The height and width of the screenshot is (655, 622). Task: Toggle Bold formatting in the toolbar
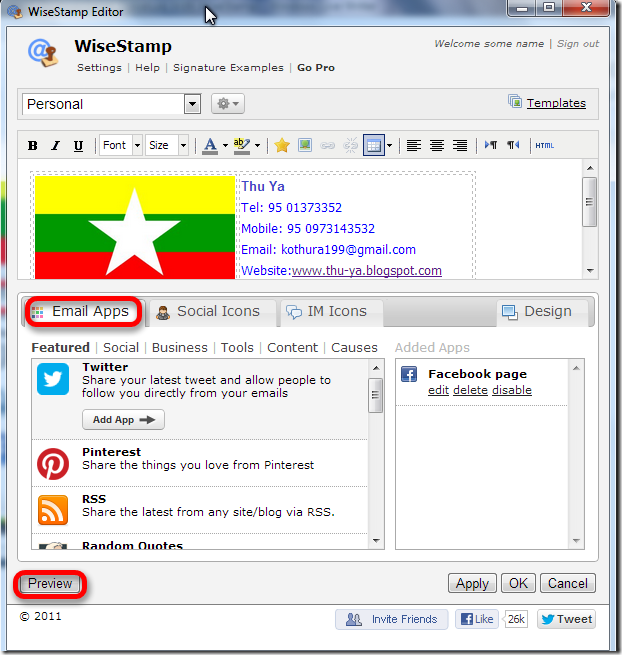pyautogui.click(x=33, y=145)
